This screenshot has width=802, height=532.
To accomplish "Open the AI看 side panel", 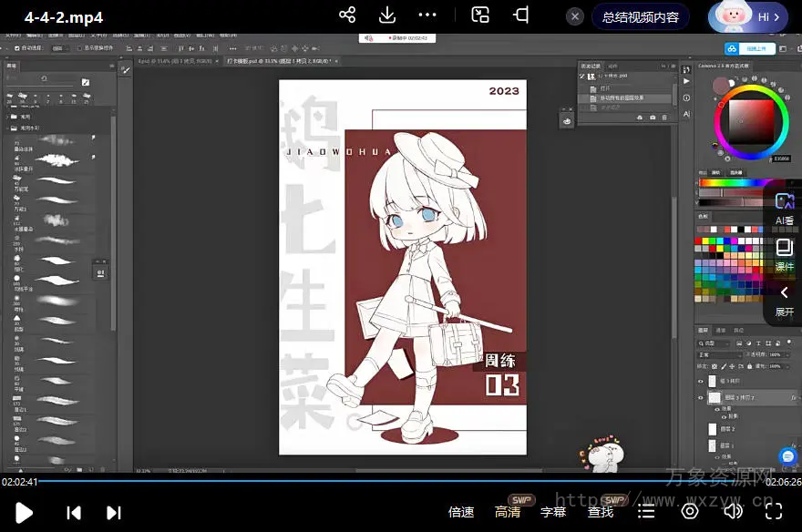I will pos(784,209).
